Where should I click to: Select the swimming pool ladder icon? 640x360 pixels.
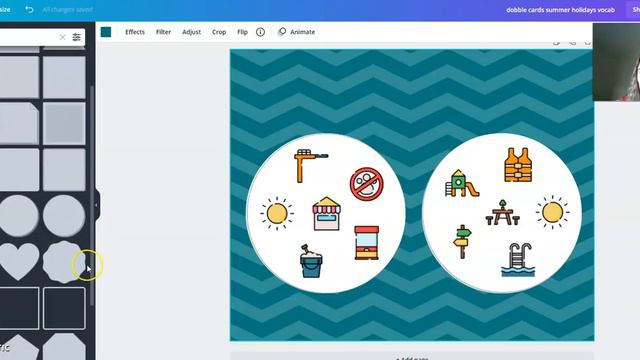click(x=518, y=260)
